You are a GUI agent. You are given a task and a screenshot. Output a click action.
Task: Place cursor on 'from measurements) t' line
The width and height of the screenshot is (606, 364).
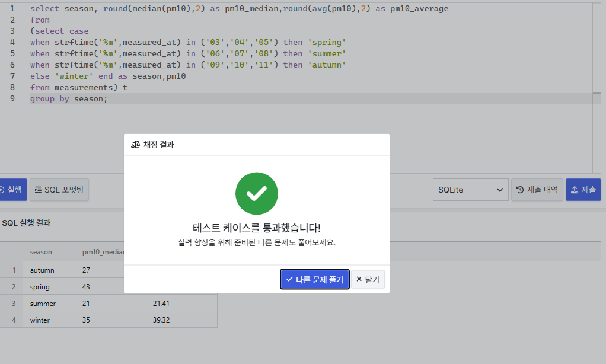pos(79,88)
